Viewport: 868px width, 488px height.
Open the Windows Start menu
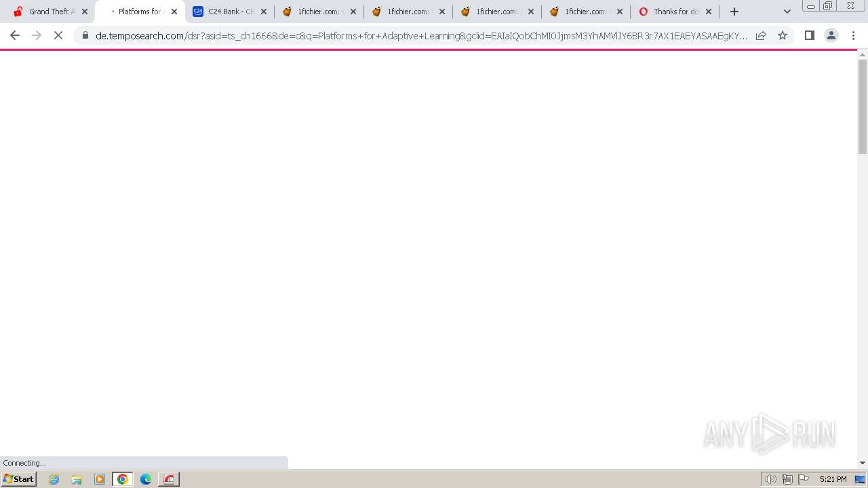click(18, 479)
